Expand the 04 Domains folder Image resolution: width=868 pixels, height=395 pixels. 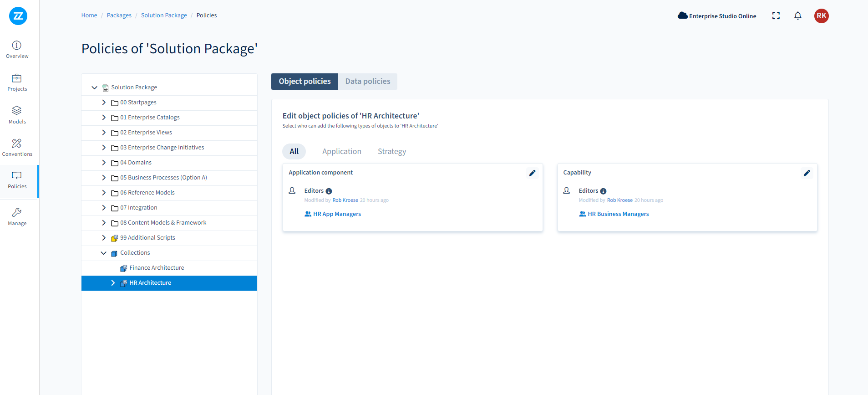tap(104, 163)
